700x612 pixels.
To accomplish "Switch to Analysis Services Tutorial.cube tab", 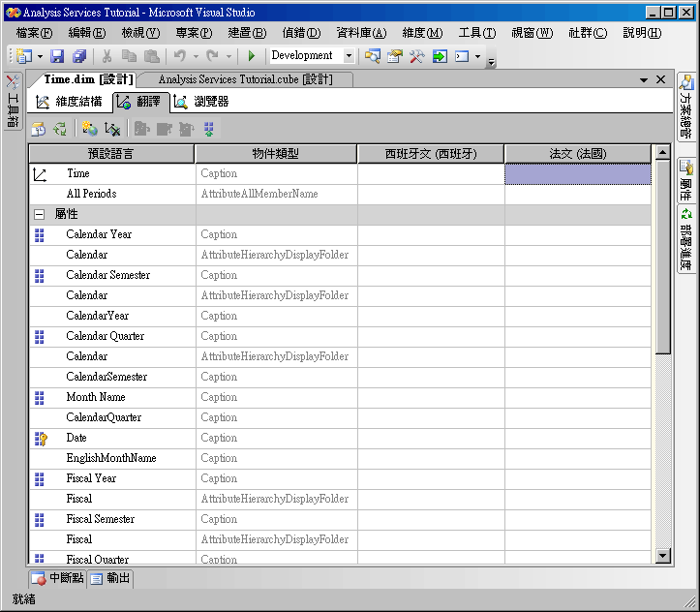I will [246, 79].
